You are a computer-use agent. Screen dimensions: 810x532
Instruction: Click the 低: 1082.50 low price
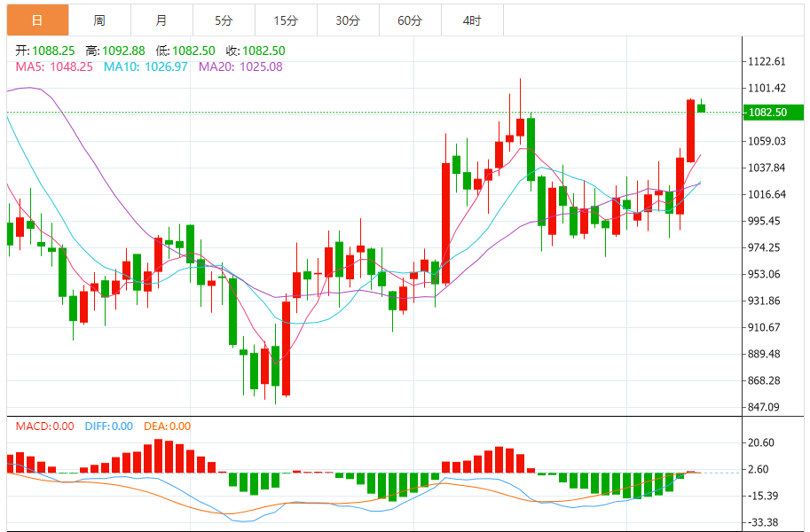pyautogui.click(x=185, y=51)
